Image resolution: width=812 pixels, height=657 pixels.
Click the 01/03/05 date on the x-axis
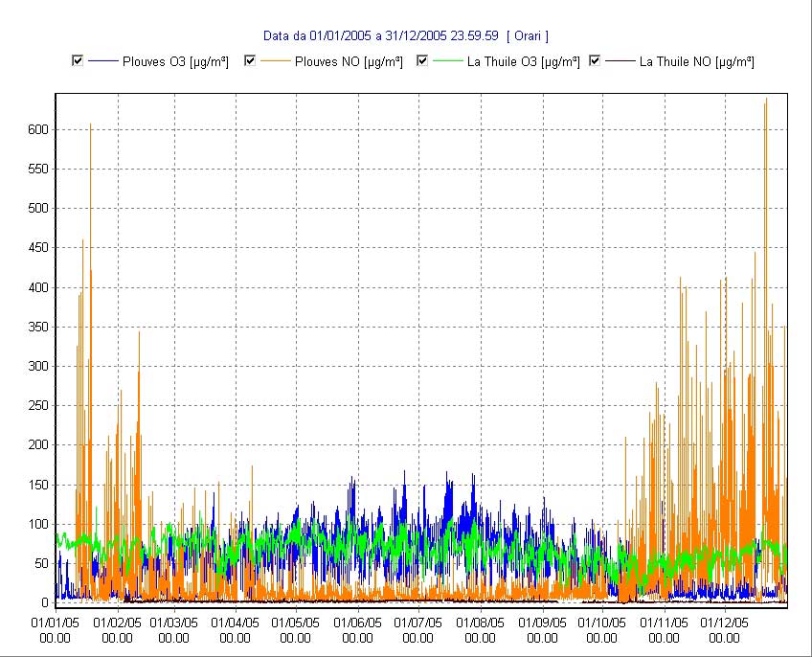point(173,623)
